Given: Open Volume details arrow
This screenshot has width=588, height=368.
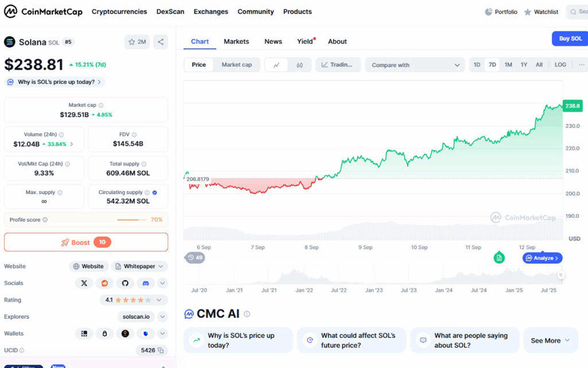Looking at the screenshot, I should [x=72, y=144].
